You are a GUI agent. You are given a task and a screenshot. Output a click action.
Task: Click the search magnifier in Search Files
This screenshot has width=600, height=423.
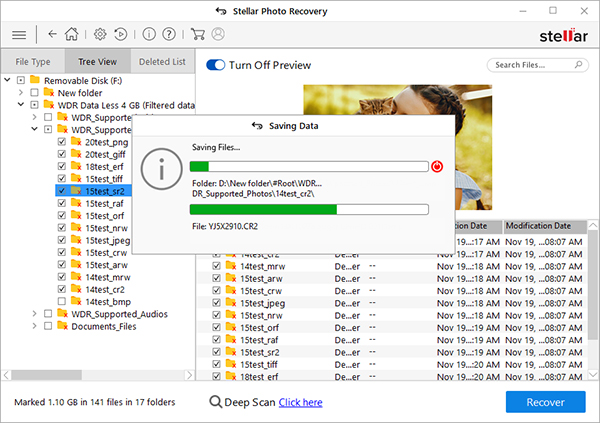[x=579, y=65]
